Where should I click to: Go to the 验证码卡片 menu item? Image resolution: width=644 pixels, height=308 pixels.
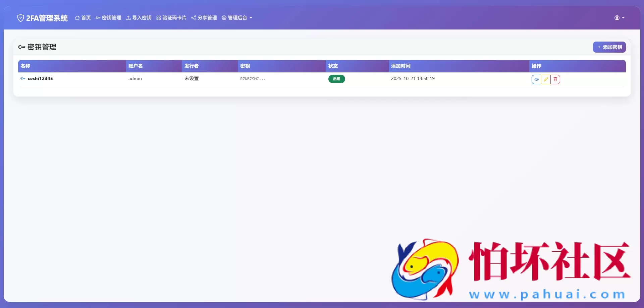pyautogui.click(x=174, y=18)
